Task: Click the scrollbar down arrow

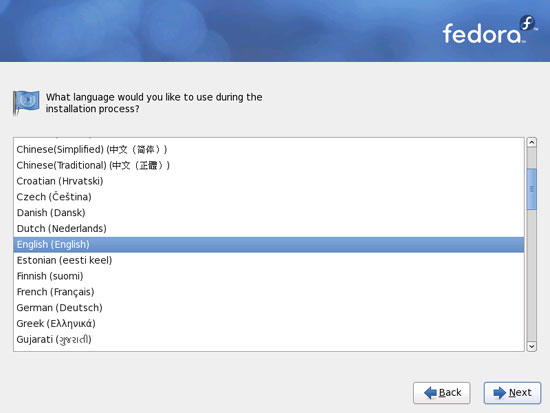Action: (x=531, y=346)
